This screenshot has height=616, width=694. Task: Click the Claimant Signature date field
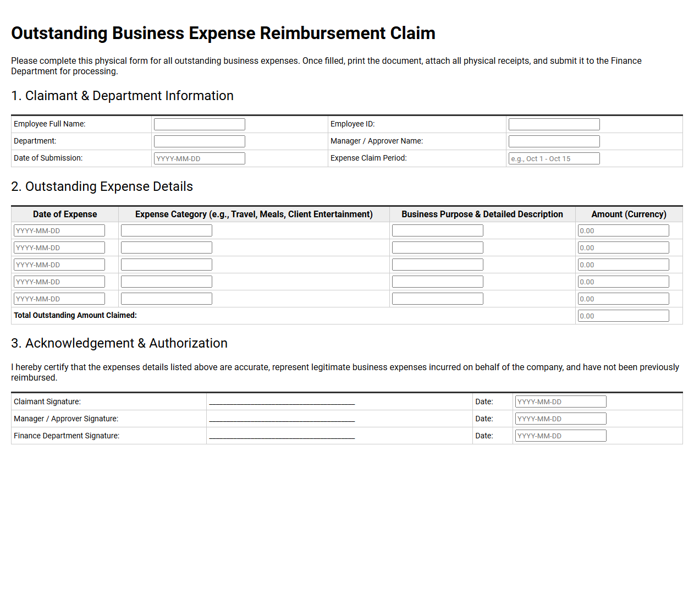(561, 402)
